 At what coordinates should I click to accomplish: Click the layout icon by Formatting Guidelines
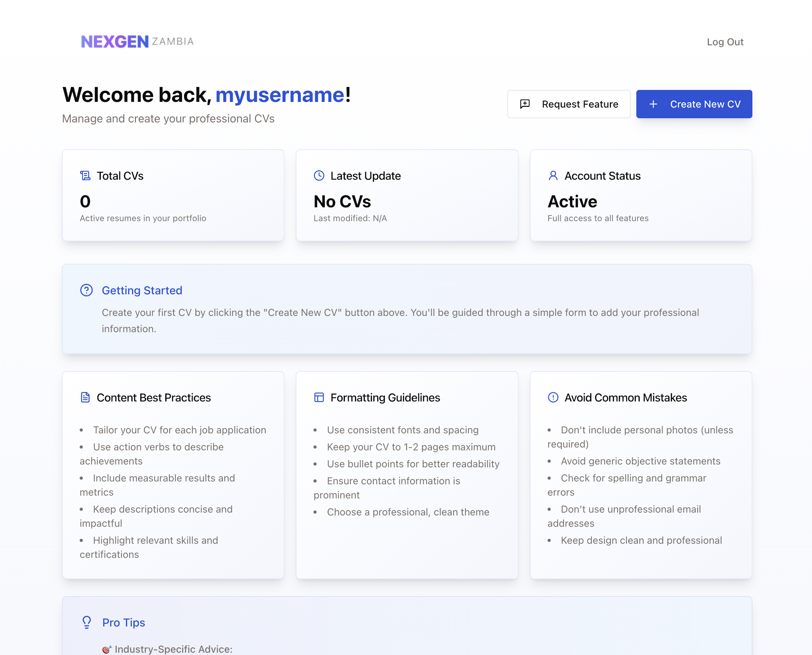click(319, 397)
